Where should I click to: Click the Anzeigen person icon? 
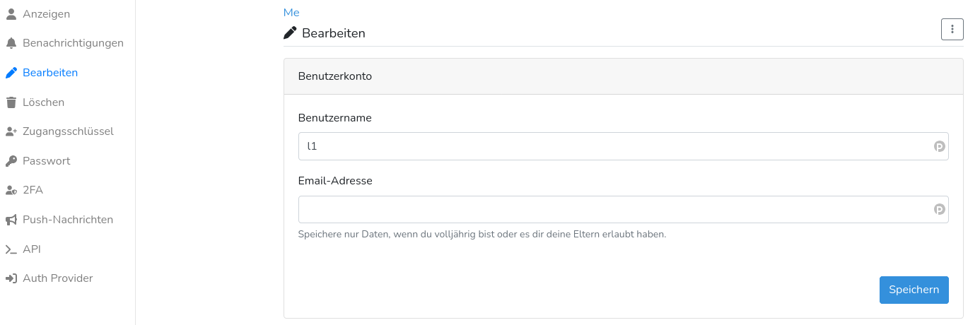(11, 13)
